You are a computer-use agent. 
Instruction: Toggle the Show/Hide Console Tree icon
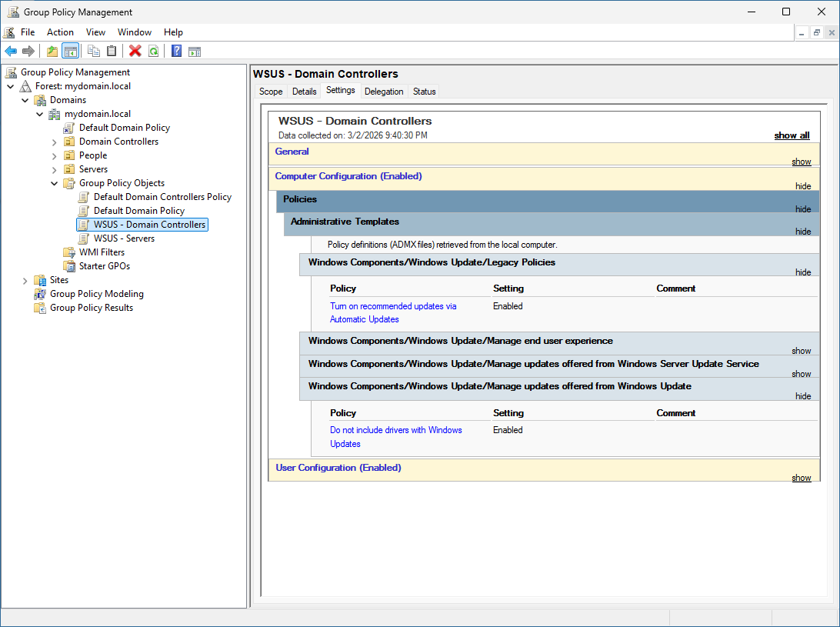pyautogui.click(x=70, y=51)
